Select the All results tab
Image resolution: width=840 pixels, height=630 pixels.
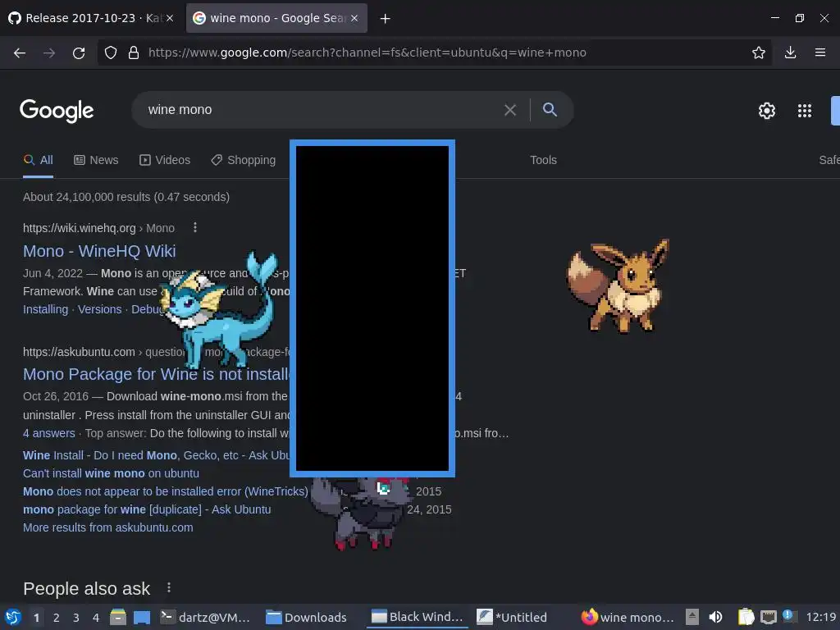(38, 160)
